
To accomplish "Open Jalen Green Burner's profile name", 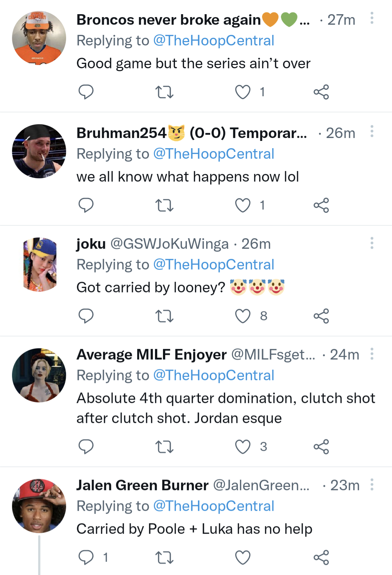I will coord(142,485).
